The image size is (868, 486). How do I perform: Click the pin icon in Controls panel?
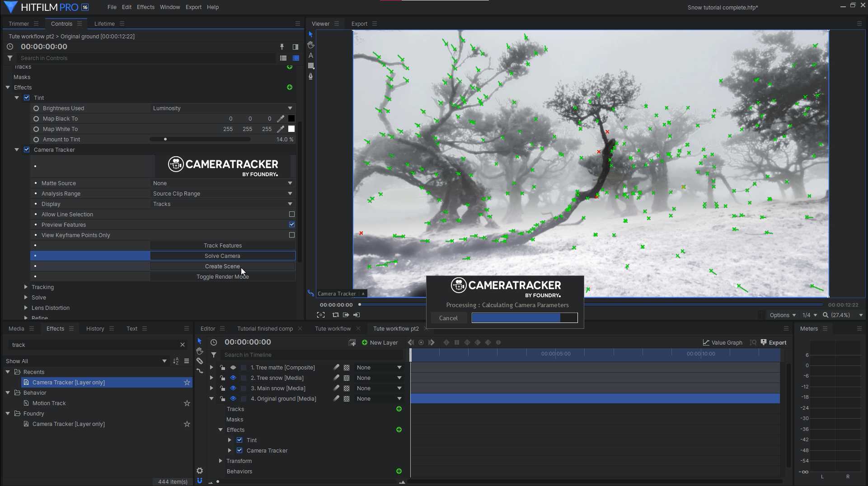pyautogui.click(x=282, y=47)
